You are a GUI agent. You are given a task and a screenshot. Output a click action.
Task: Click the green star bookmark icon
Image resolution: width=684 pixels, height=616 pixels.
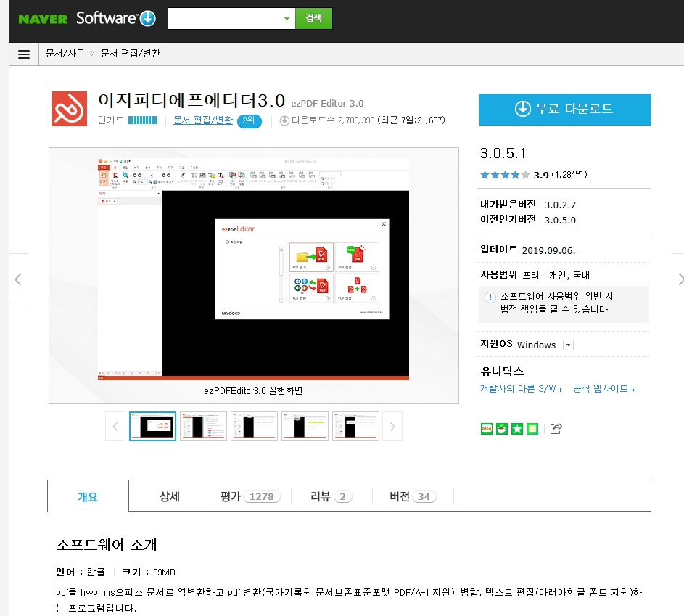click(x=517, y=429)
